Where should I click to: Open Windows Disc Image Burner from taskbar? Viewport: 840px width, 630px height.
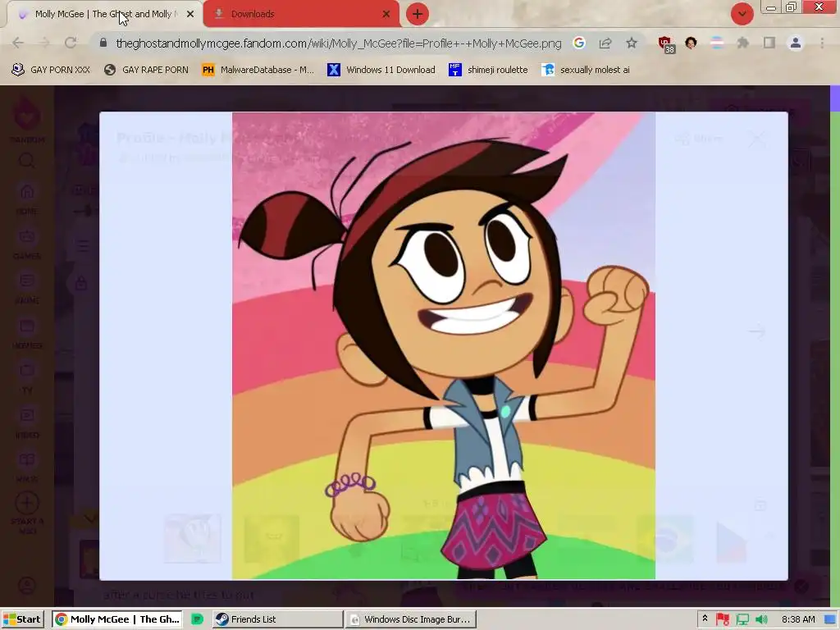pyautogui.click(x=410, y=619)
